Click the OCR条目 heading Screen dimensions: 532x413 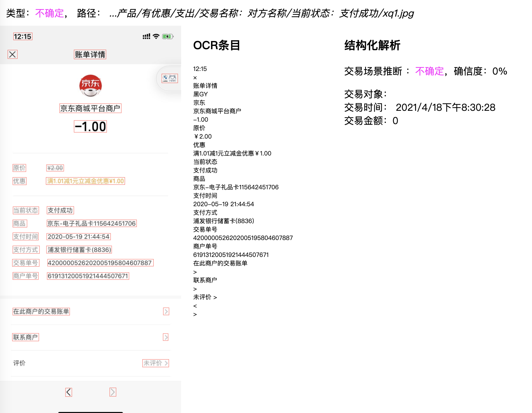217,45
